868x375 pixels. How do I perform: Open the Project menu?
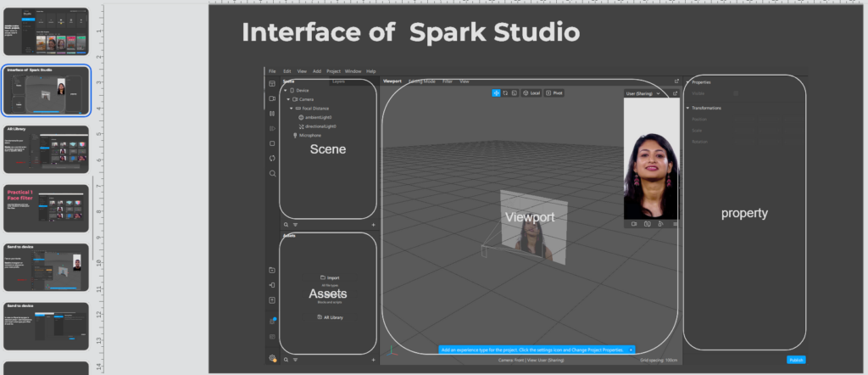[x=333, y=71]
